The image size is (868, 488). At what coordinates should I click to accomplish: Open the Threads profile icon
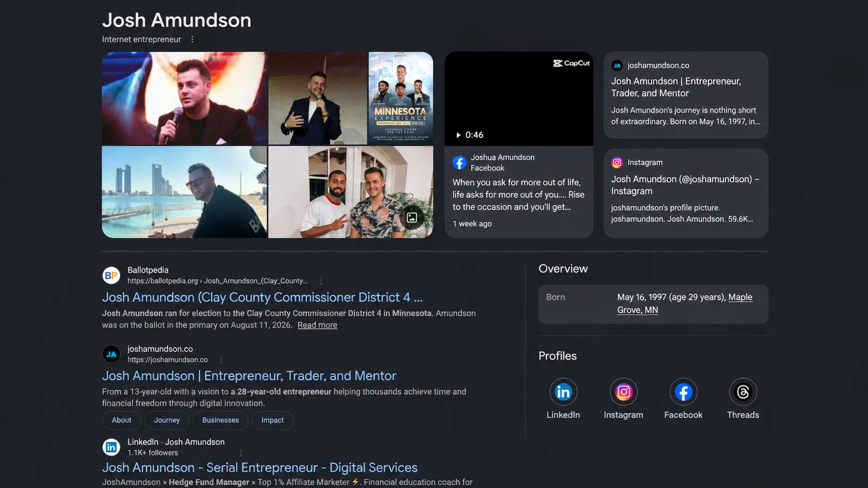743,391
